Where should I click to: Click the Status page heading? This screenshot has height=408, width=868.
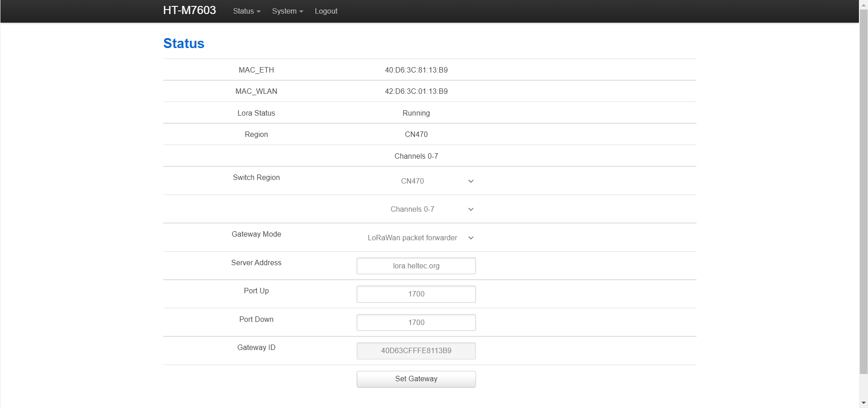pos(184,44)
